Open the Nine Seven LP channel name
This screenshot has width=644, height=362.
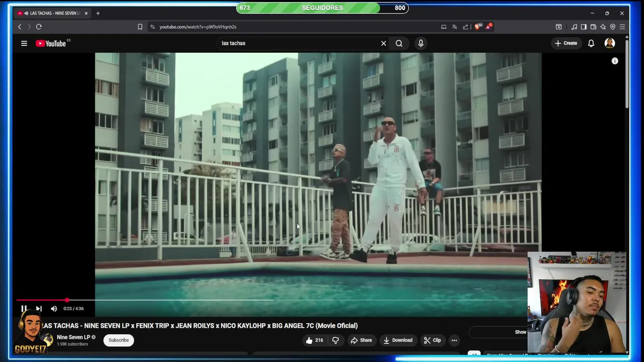73,337
